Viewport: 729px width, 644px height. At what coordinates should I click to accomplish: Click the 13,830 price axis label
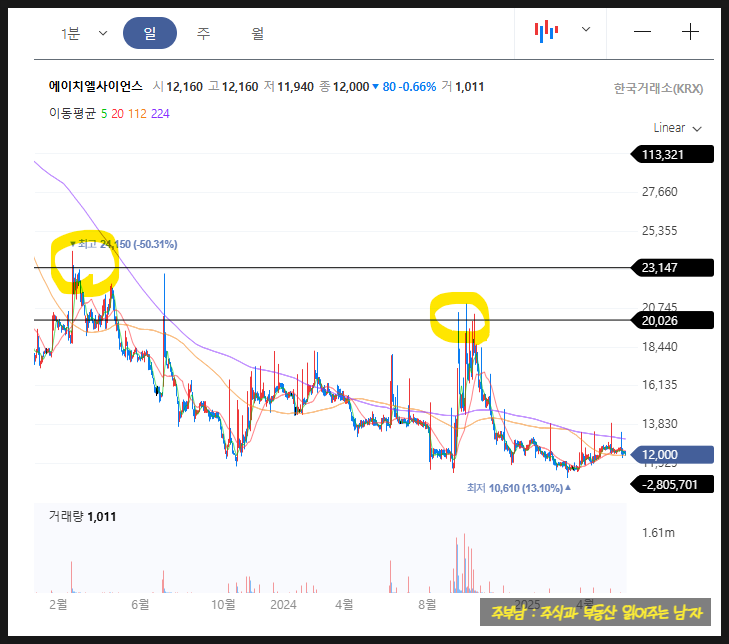tap(659, 424)
